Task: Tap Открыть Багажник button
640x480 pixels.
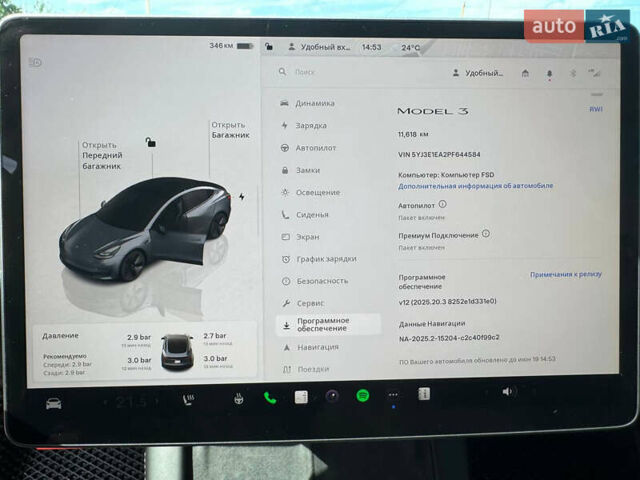Action: tap(230, 130)
